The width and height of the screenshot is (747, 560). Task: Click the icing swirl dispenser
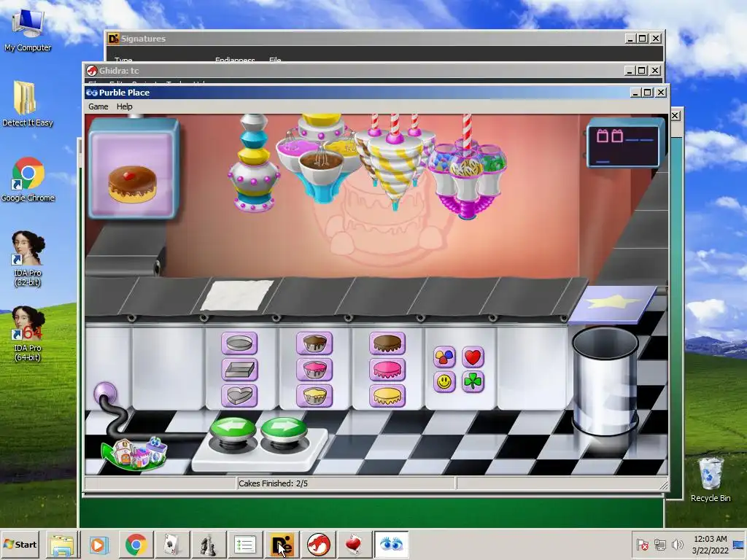(395, 162)
